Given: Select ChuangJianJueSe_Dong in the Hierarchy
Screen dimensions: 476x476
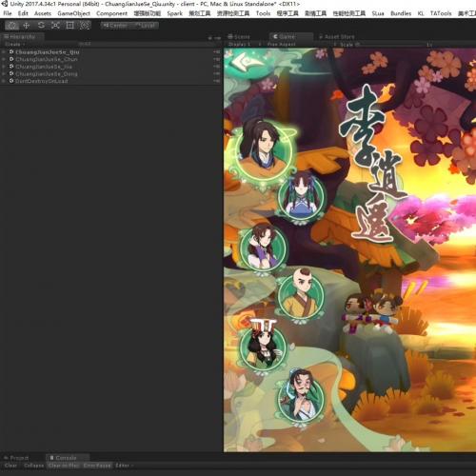Looking at the screenshot, I should (47, 74).
